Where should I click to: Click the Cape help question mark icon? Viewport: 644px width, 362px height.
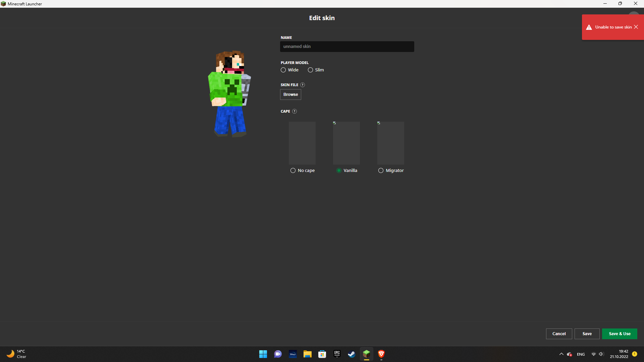[x=294, y=111]
